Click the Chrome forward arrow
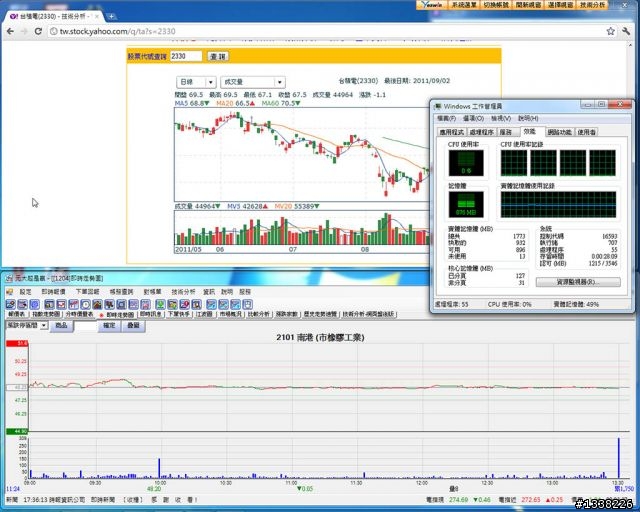Screen dimensions: 640x512 [24, 31]
